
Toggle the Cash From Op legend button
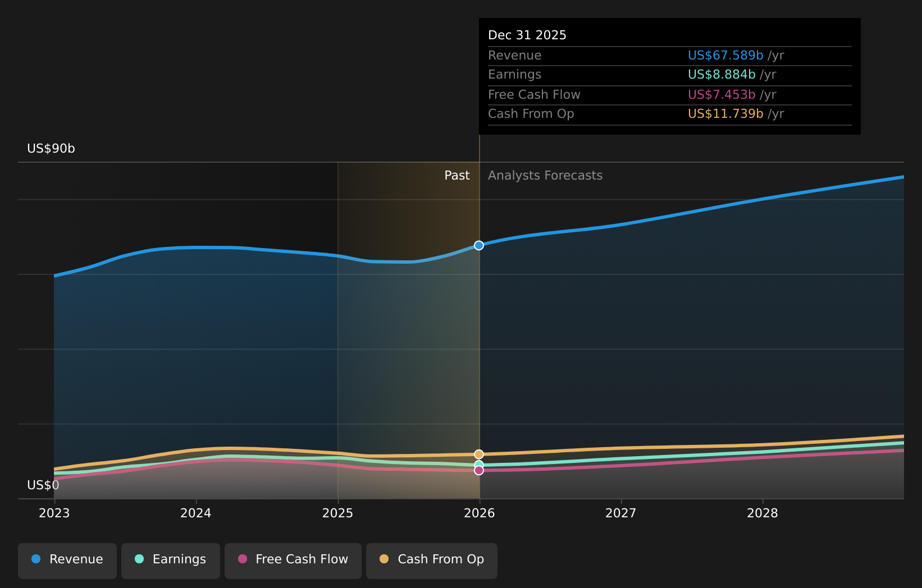431,561
